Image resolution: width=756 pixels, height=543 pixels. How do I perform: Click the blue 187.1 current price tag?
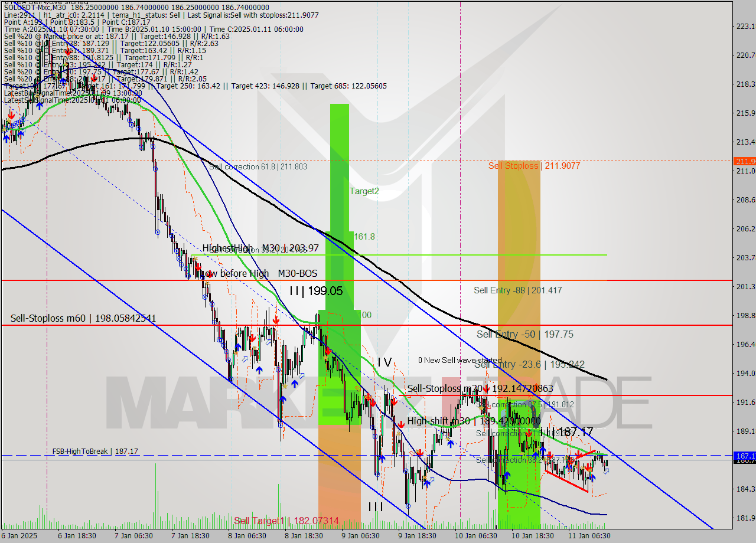[x=744, y=456]
